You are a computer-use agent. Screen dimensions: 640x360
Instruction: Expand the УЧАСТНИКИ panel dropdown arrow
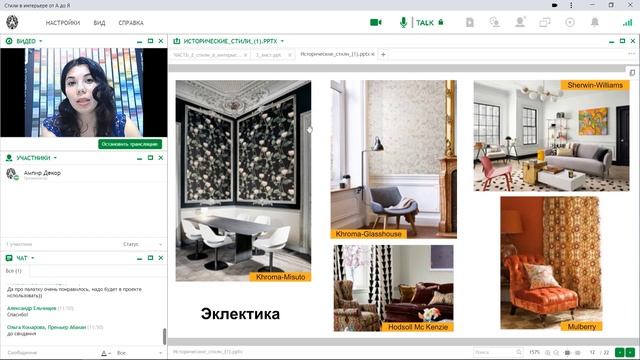(55, 158)
